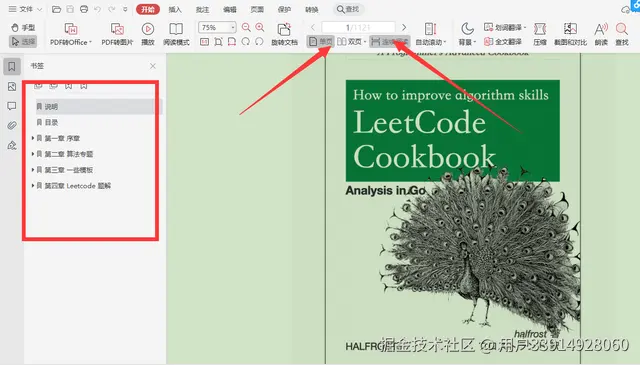Start slideshow with the 播放 icon
This screenshot has height=365, width=640.
148,29
